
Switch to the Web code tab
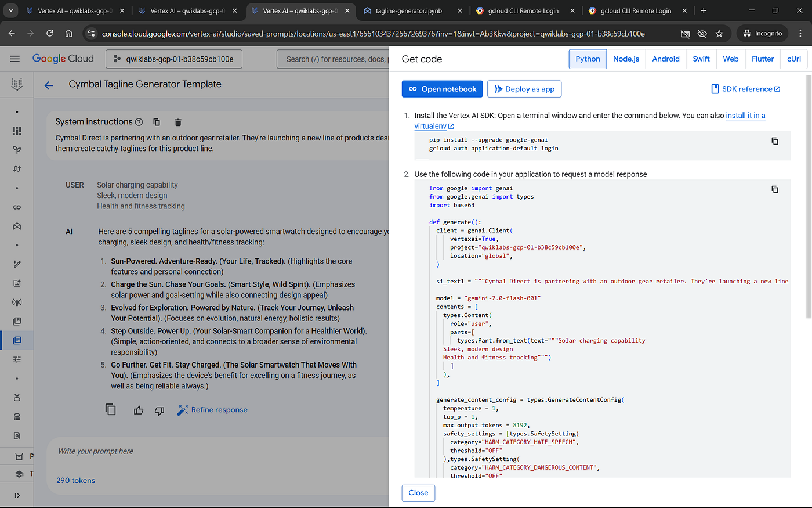click(731, 59)
